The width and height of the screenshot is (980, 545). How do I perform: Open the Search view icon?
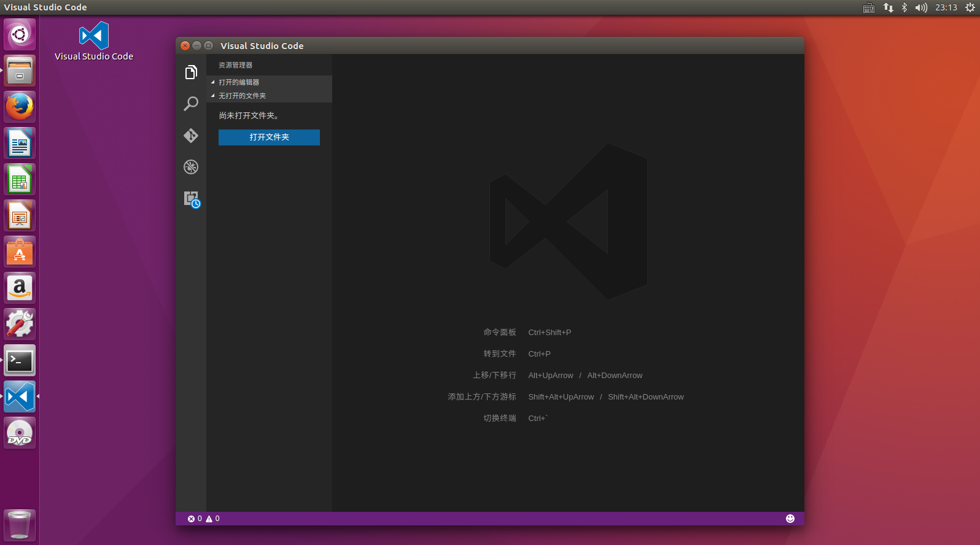[191, 104]
